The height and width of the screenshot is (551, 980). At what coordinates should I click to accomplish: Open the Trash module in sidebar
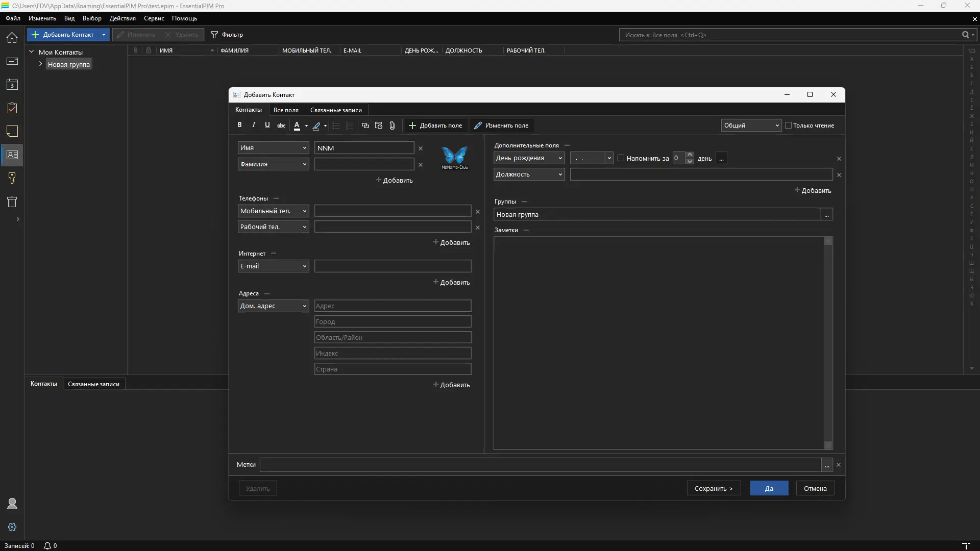pyautogui.click(x=12, y=202)
